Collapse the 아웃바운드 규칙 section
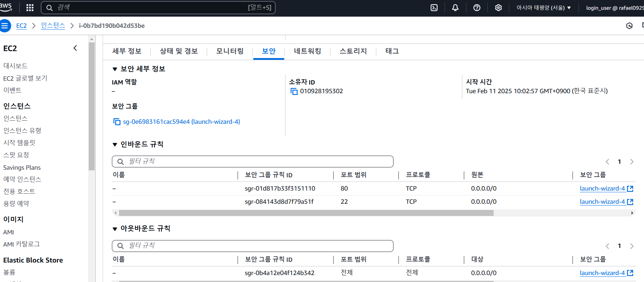The width and height of the screenshot is (644, 282). coord(115,229)
